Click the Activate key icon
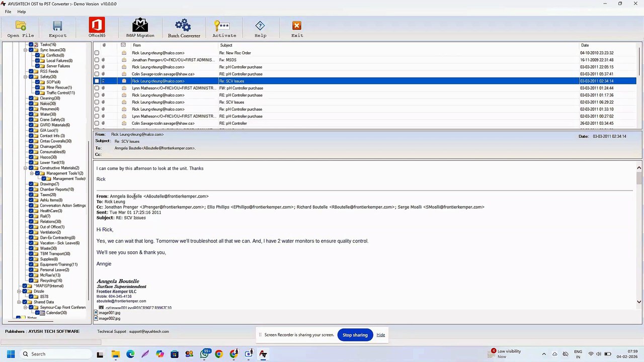Image resolution: width=644 pixels, height=362 pixels. [x=221, y=26]
